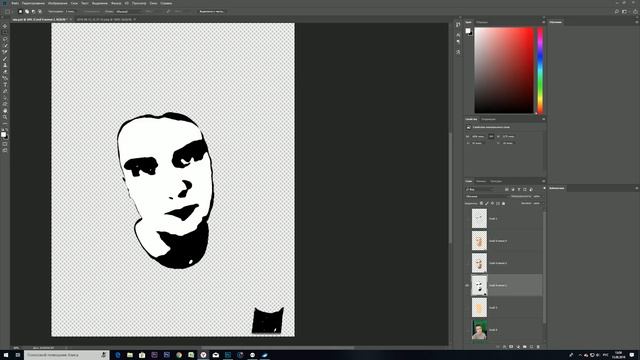
Task: Create a new layer group
Action: (524, 347)
